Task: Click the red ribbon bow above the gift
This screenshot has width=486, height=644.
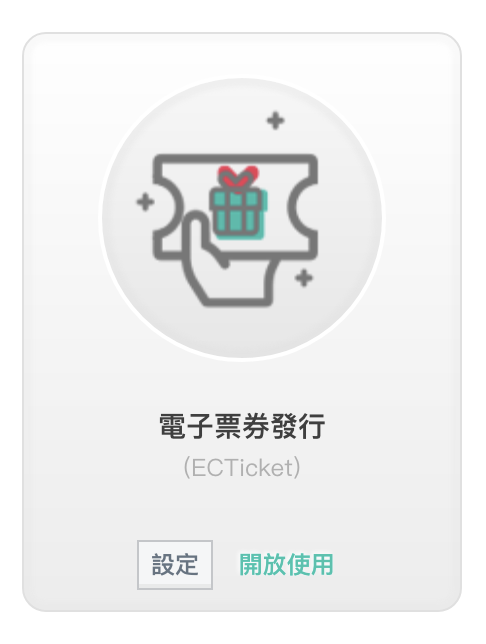Action: tap(238, 176)
